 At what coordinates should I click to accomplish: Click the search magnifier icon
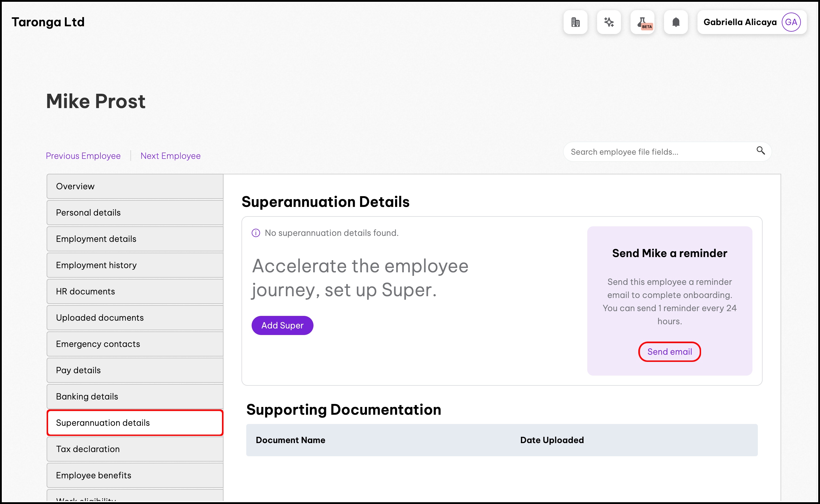[x=760, y=151]
